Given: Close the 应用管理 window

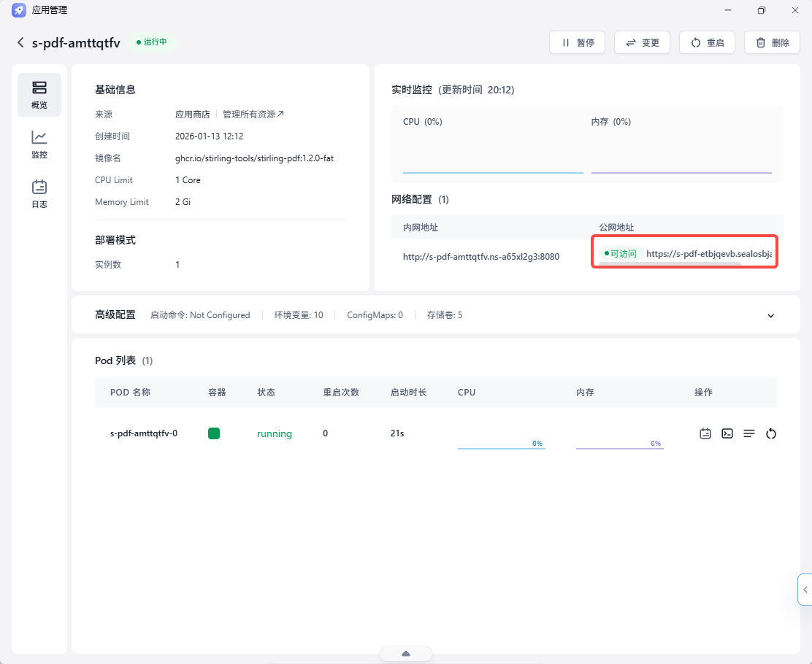Looking at the screenshot, I should pos(795,9).
